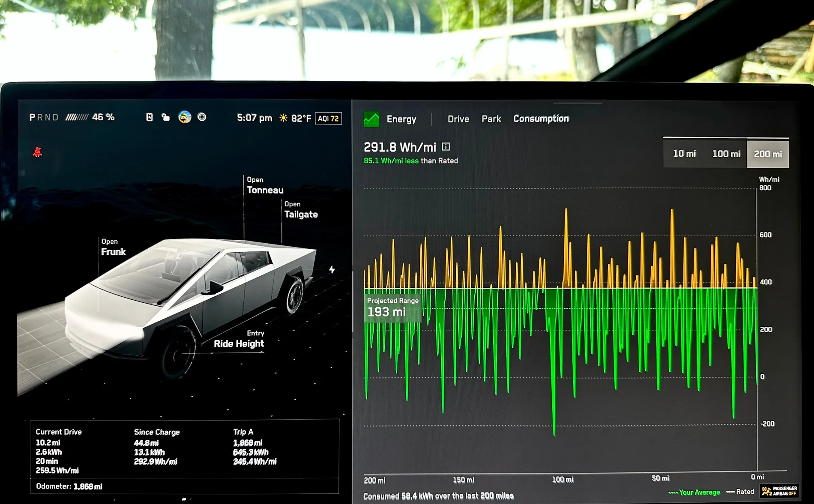Tap the Your Average legend entry
Image resolution: width=814 pixels, height=504 pixels.
click(x=694, y=492)
